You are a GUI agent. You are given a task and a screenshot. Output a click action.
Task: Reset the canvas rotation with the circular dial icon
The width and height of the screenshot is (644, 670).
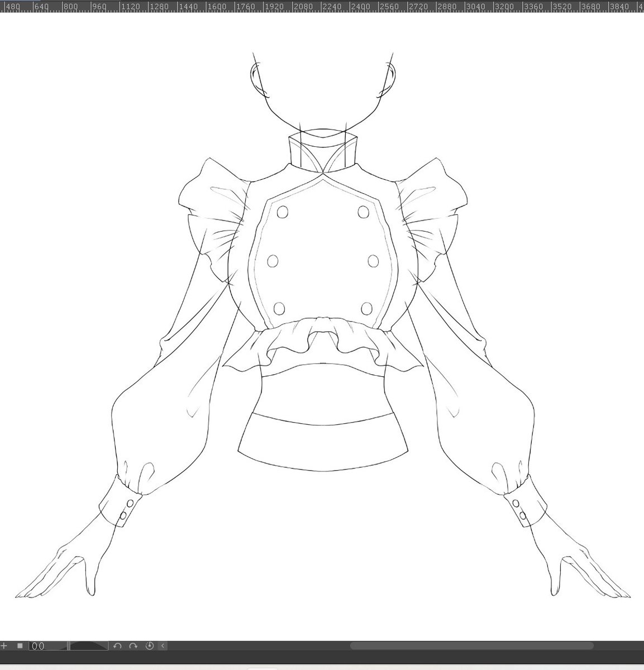click(x=149, y=646)
